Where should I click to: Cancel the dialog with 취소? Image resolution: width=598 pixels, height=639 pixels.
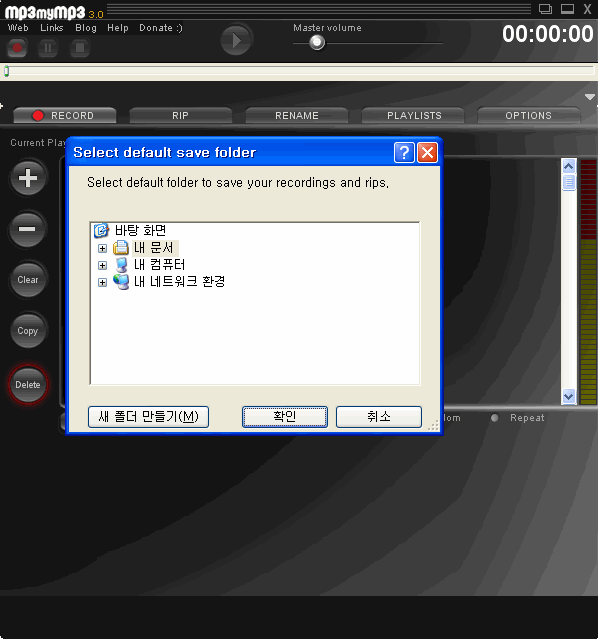(379, 416)
